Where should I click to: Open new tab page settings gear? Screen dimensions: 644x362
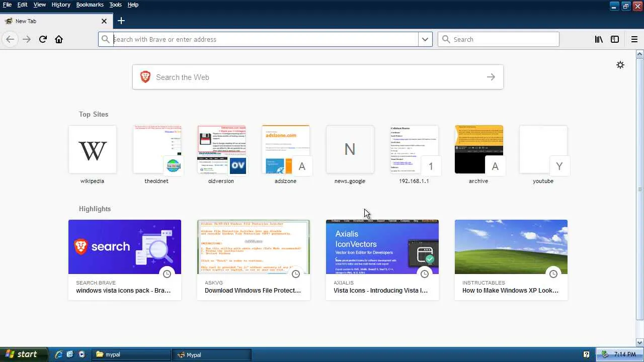pyautogui.click(x=620, y=65)
